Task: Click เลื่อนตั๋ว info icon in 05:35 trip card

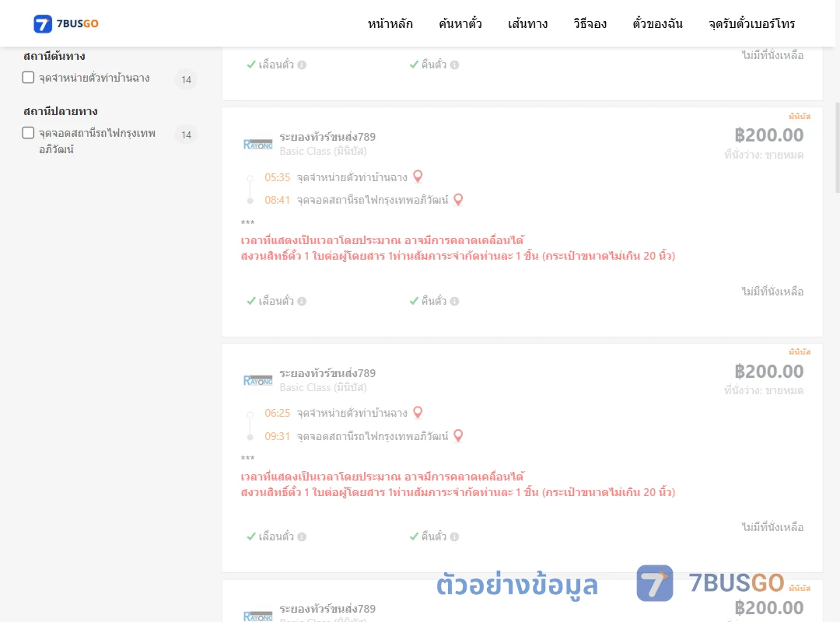Action: [x=302, y=301]
